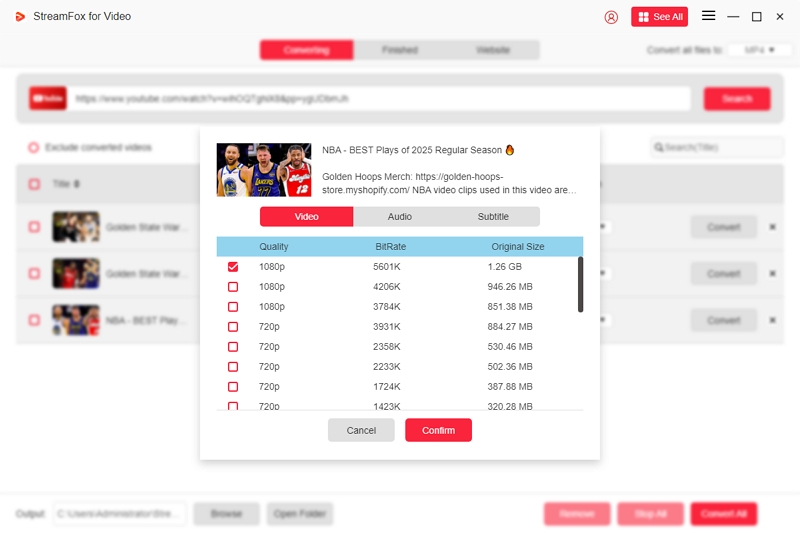Click the Browse button

click(227, 514)
